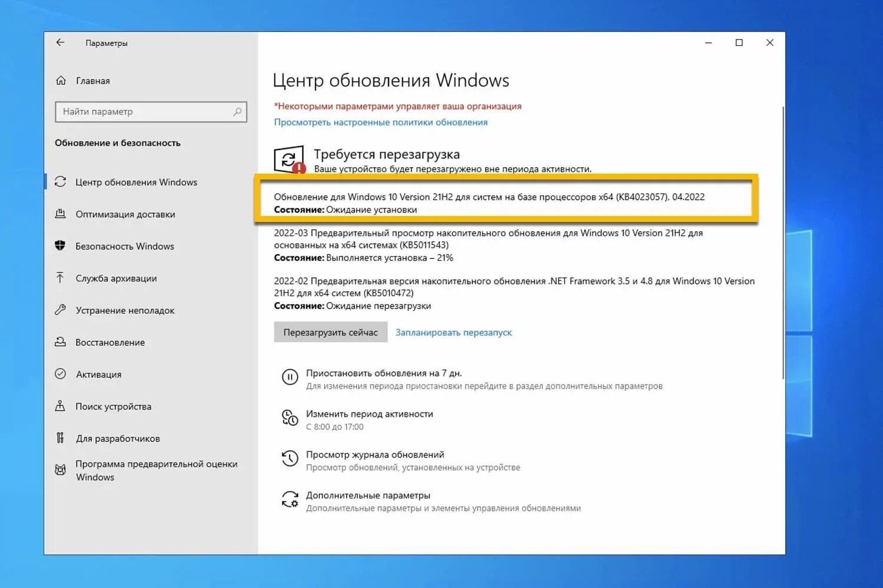Open Устранение неполадок wrench icon
The width and height of the screenshot is (883, 588).
tap(61, 310)
